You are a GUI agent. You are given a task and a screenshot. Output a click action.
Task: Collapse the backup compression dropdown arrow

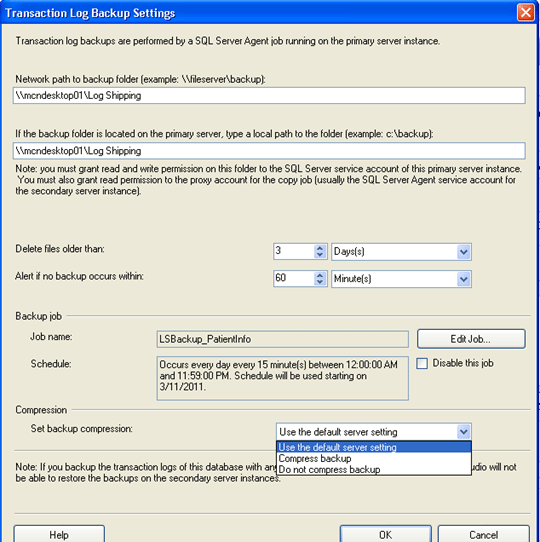coord(463,432)
